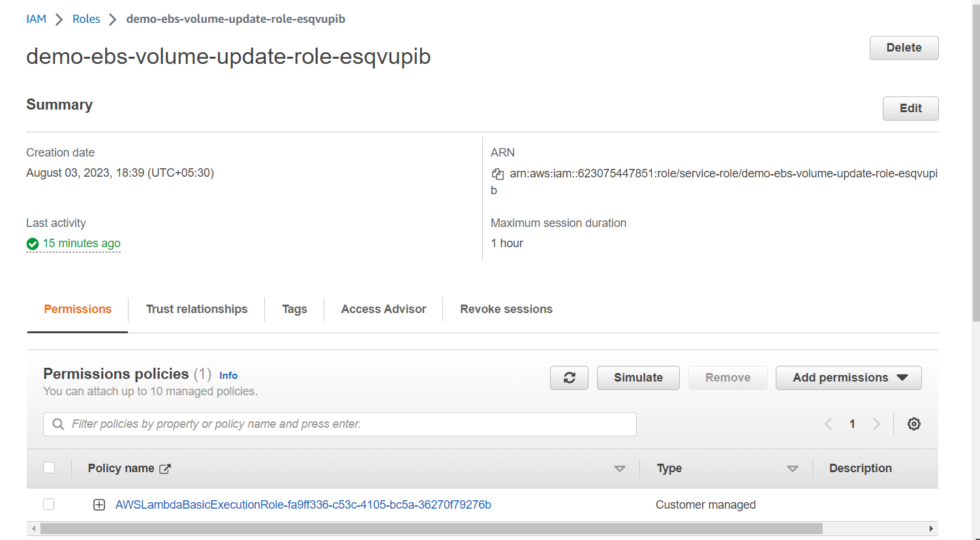Click the search magnifier icon in filter
The image size is (980, 540).
[x=58, y=424]
